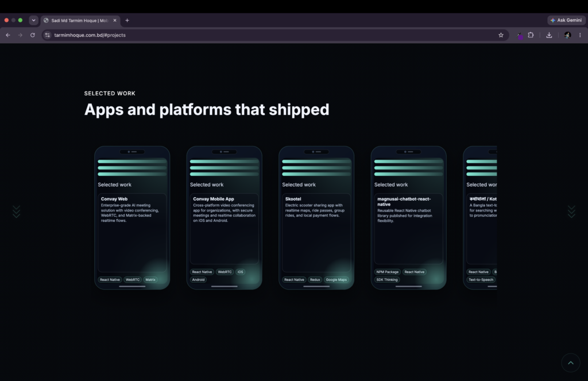Open the Skootel project card
Image resolution: width=588 pixels, height=381 pixels.
click(316, 218)
